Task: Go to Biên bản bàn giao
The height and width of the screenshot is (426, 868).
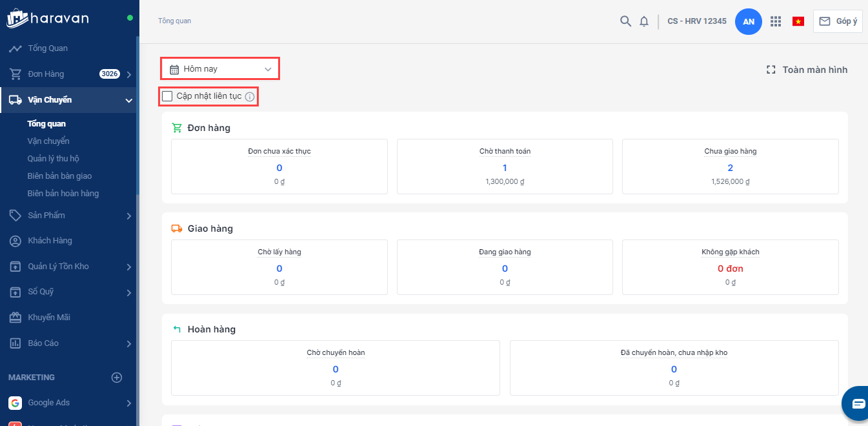Action: 59,176
